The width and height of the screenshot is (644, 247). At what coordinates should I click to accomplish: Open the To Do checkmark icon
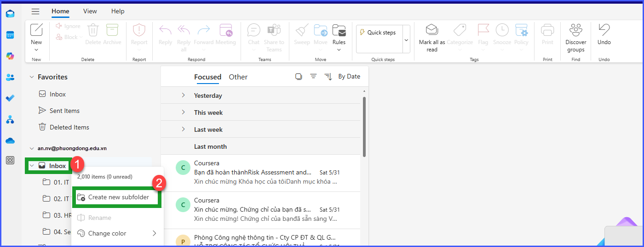point(10,98)
